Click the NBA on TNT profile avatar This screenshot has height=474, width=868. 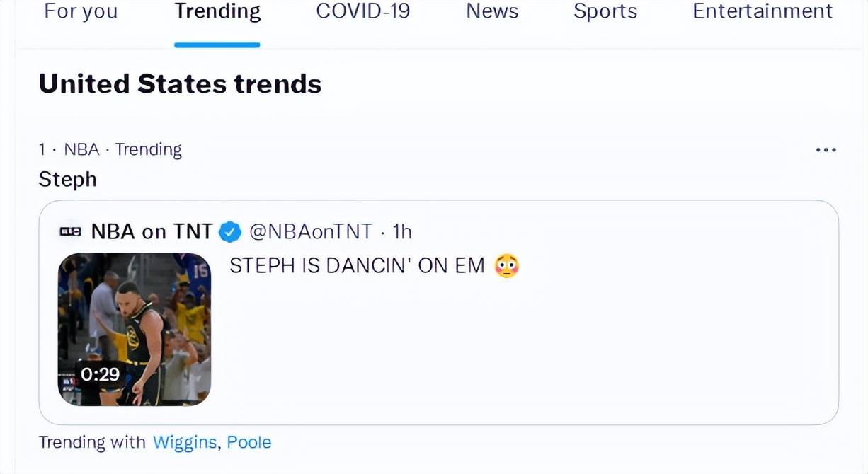click(x=70, y=231)
